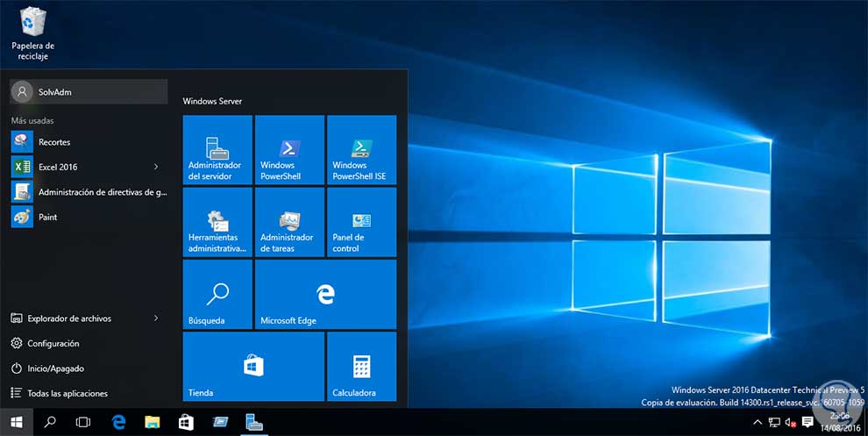Click the Windows Start button
This screenshot has height=436, width=868.
click(x=17, y=422)
